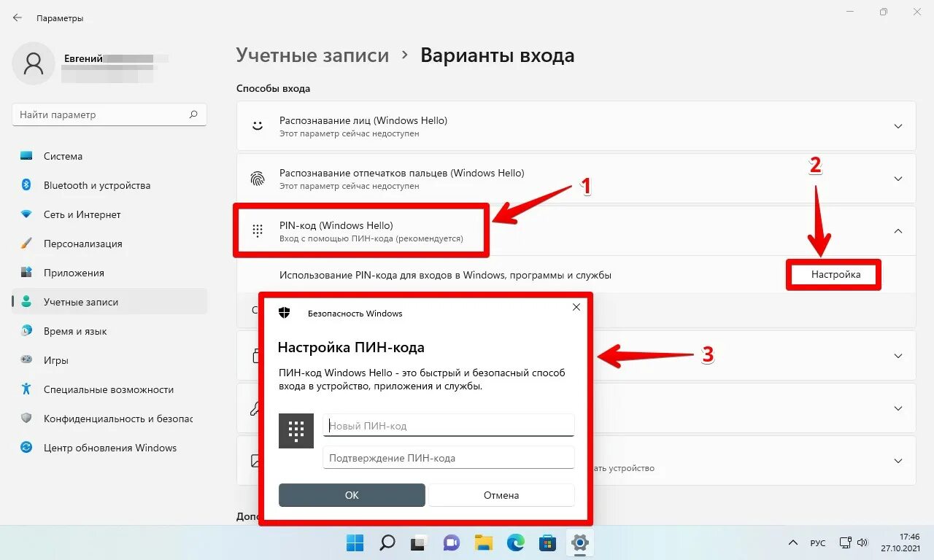Click the user avatar for Евгений
The width and height of the screenshot is (934, 560).
[34, 63]
